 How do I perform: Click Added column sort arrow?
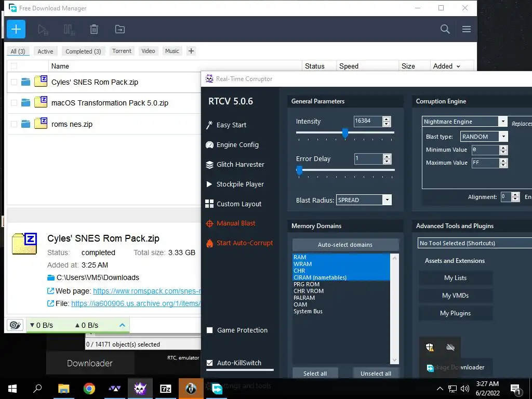(x=458, y=66)
